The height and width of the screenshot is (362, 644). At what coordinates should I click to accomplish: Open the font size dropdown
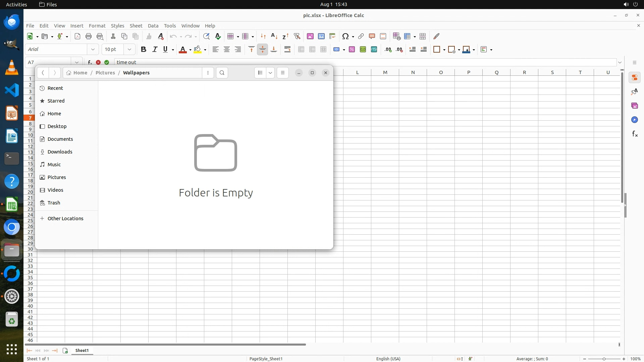coord(129,50)
